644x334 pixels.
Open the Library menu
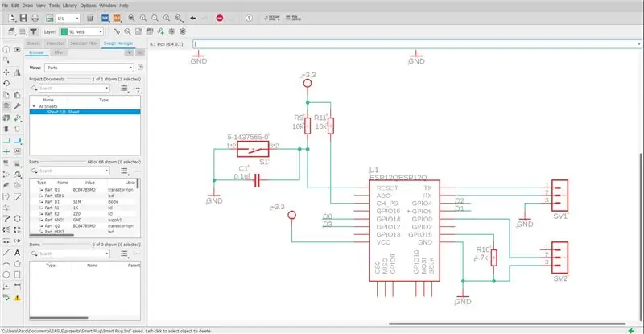point(69,6)
